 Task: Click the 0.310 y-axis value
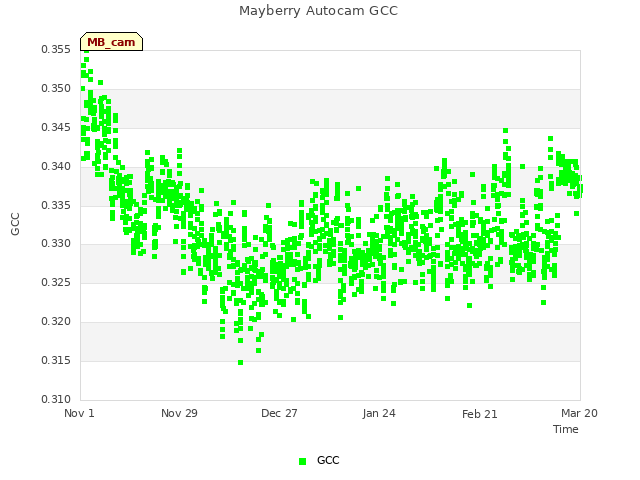(56, 399)
